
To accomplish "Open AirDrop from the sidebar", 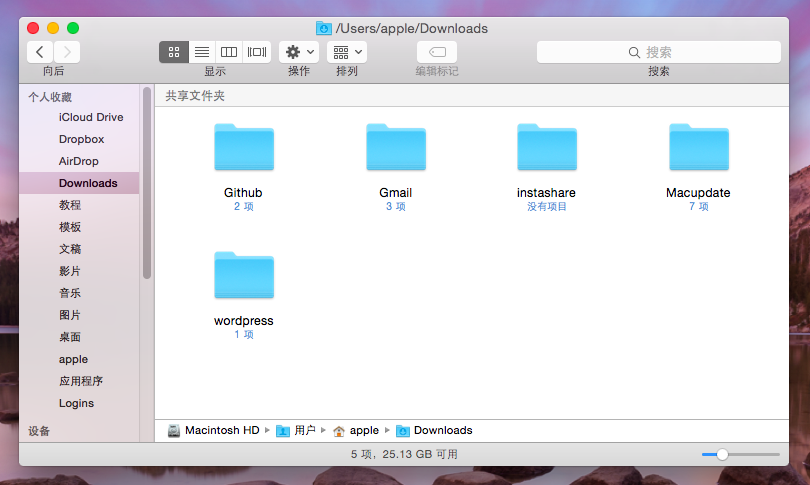I will (79, 161).
